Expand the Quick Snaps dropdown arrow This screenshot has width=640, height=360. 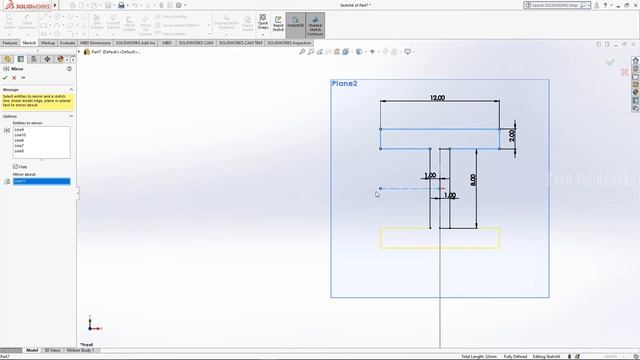click(263, 34)
